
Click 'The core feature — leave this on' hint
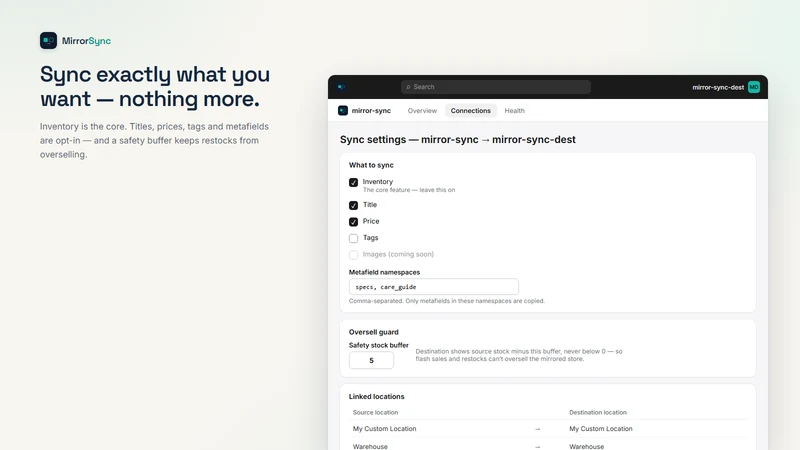click(x=409, y=190)
